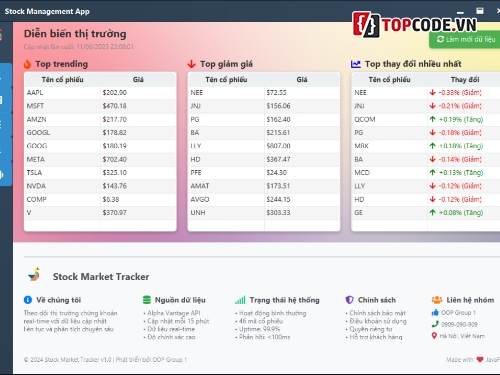This screenshot has width=500, height=375.
Task: Open the Quyền riêng tư link
Action: point(371,329)
